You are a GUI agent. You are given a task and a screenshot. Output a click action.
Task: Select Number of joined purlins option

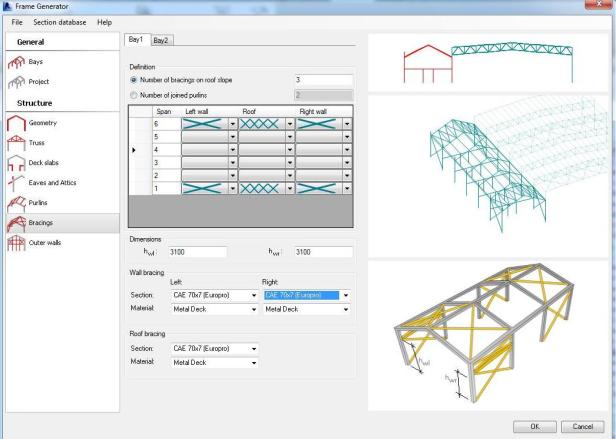tap(134, 95)
